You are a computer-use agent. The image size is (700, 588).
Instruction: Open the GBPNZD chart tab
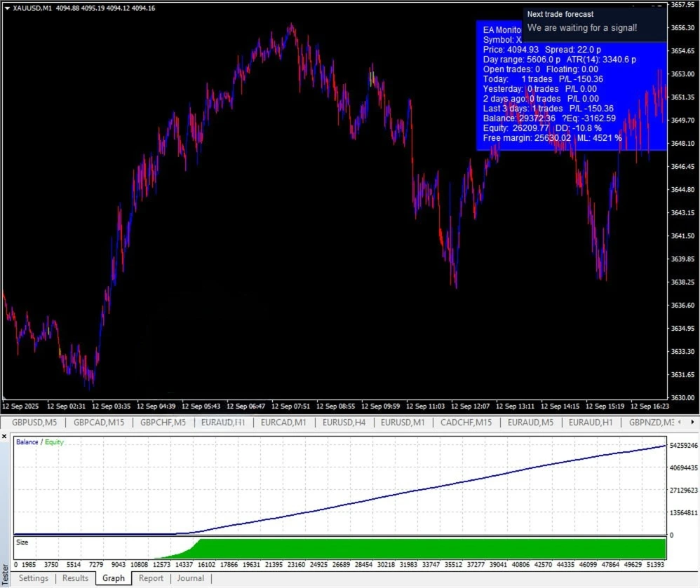pyautogui.click(x=651, y=423)
